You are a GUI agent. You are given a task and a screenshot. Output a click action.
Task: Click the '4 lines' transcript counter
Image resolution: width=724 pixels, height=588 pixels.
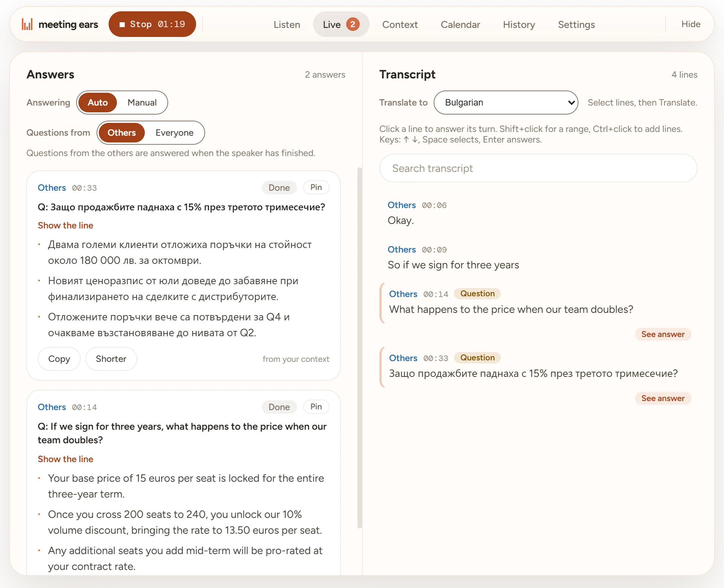pos(684,75)
